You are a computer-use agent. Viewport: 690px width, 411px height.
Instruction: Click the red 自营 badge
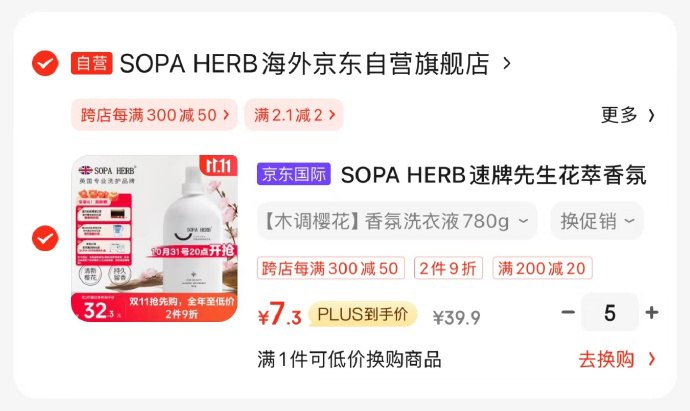click(92, 63)
